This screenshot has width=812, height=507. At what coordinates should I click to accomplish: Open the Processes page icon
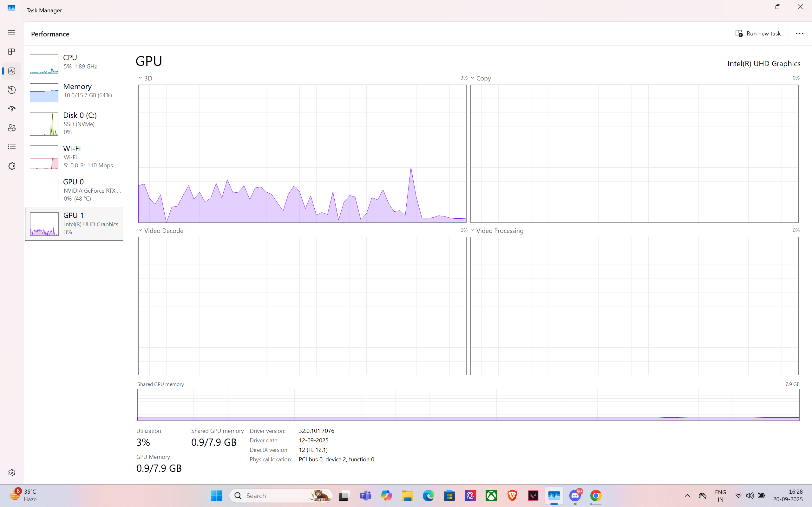click(11, 52)
